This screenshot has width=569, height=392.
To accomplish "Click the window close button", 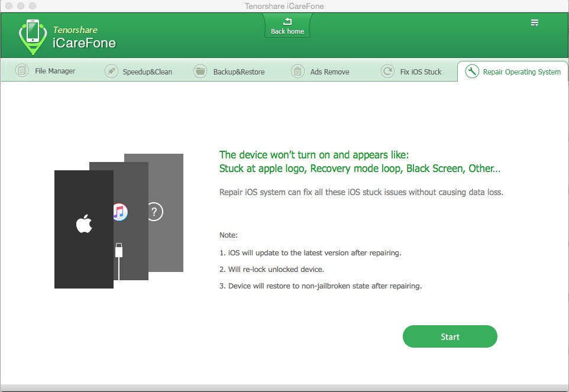I will click(9, 6).
